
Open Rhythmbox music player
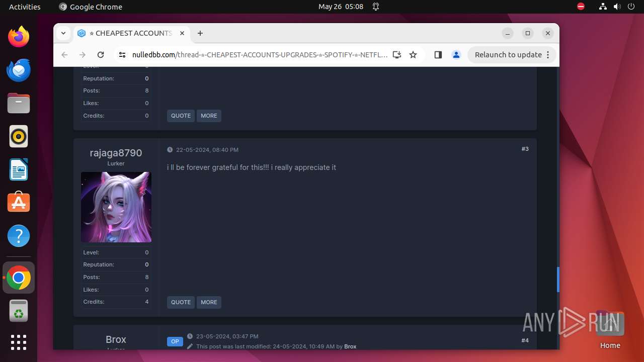tap(19, 136)
